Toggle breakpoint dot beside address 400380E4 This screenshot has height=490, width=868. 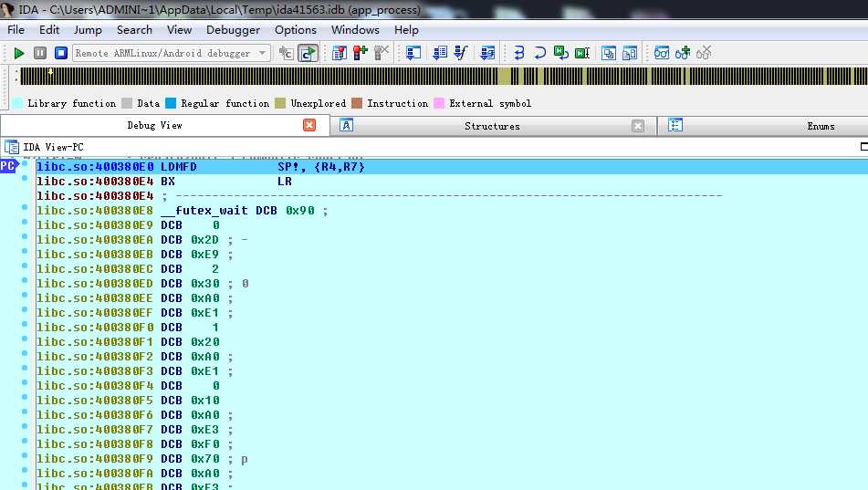tap(25, 178)
